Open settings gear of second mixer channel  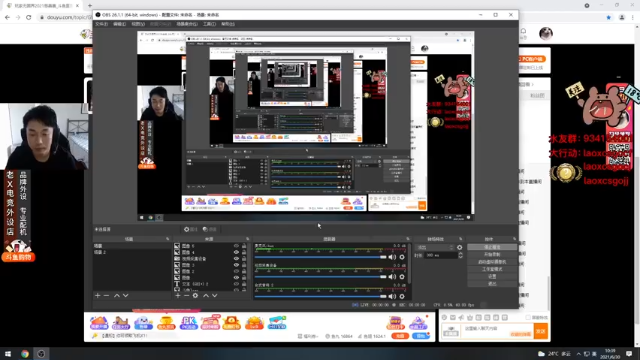point(402,277)
